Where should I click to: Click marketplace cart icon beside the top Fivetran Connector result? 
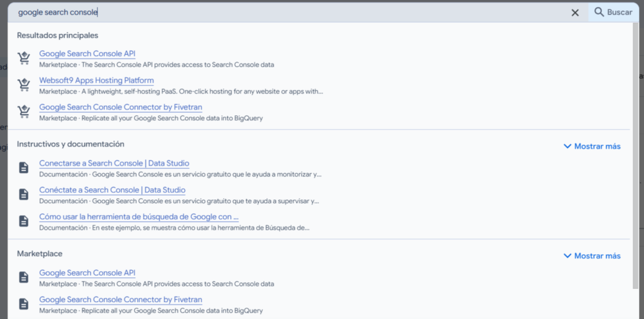click(24, 112)
